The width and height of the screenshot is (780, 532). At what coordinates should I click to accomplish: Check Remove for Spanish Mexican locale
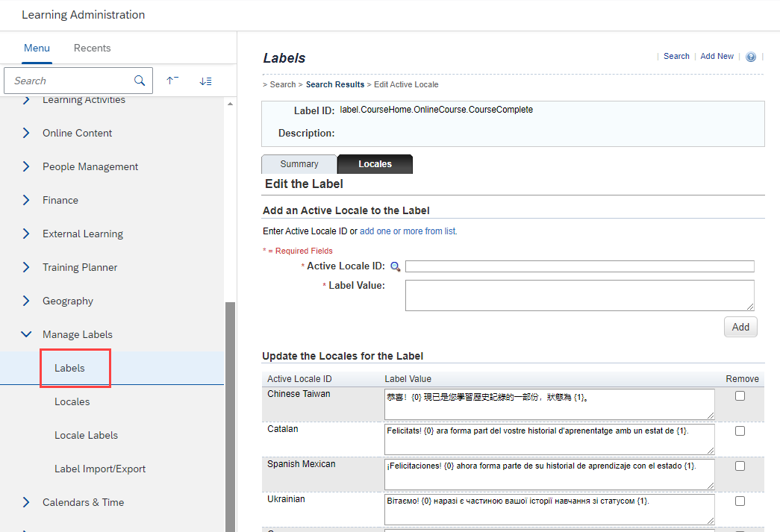740,466
